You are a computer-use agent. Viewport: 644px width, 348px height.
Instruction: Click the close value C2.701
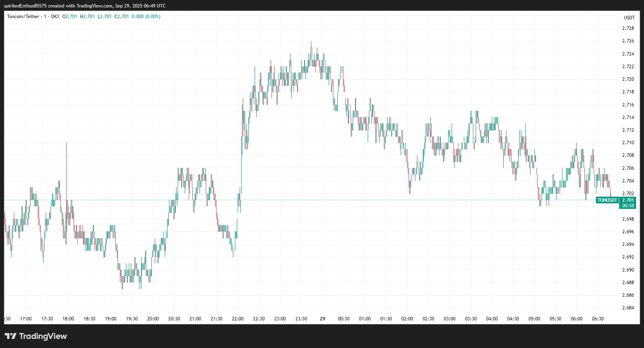pyautogui.click(x=122, y=17)
